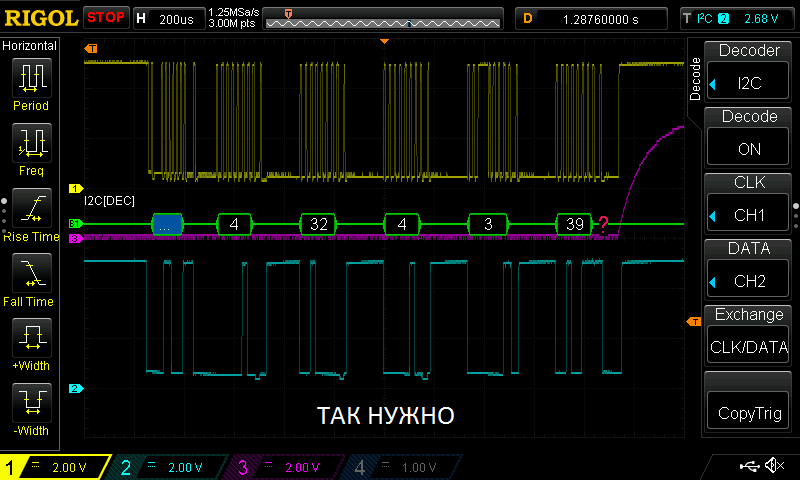
Task: Toggle channel 1 yellow 2.00 V indicator
Action: click(56, 467)
